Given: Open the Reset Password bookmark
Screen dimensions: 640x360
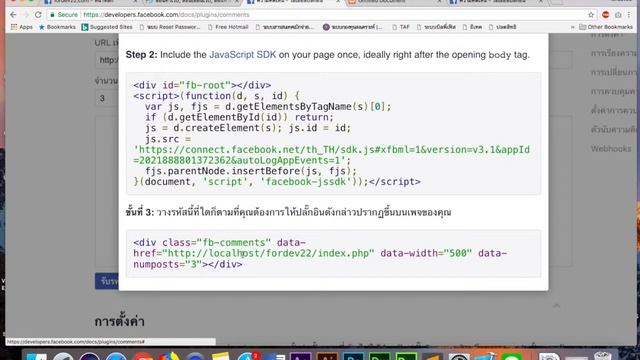Looking at the screenshot, I should coord(170,27).
